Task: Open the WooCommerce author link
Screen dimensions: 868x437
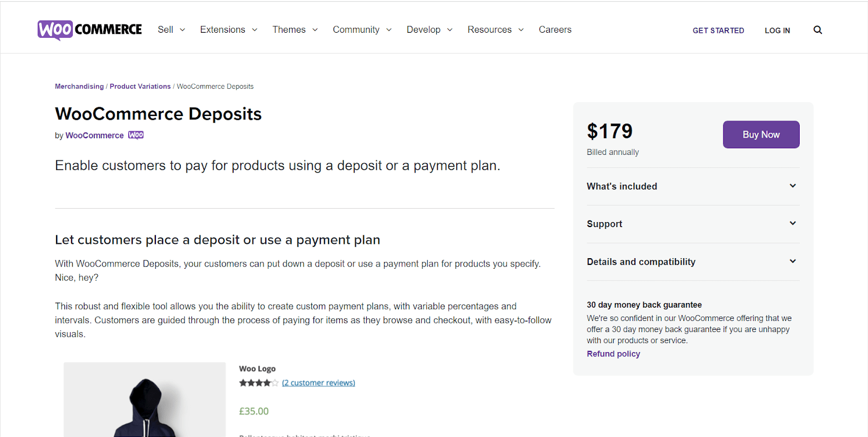Action: pyautogui.click(x=94, y=135)
